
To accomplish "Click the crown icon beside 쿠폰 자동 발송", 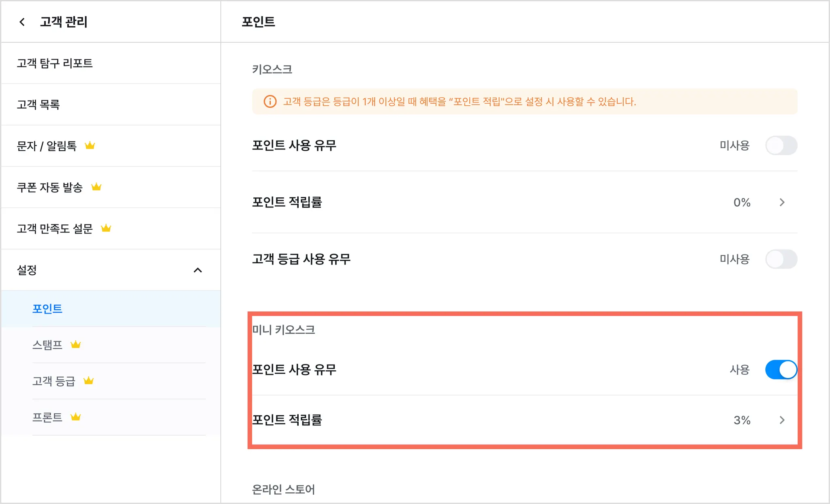I will point(96,187).
